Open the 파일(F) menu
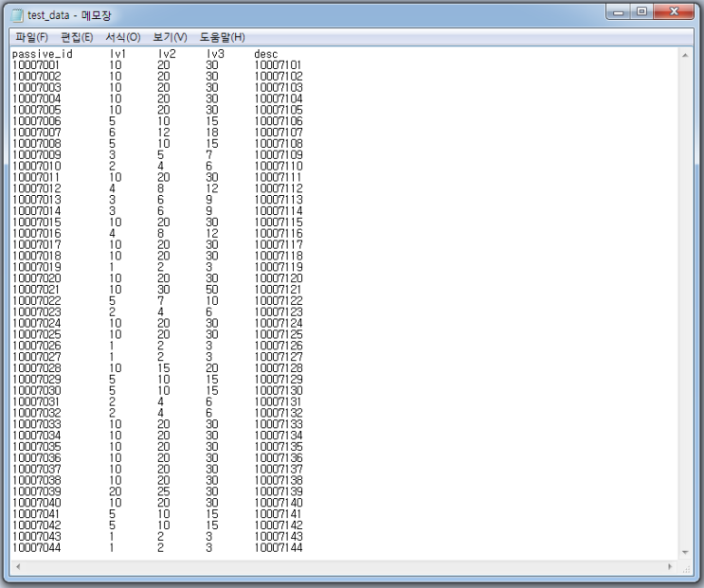 coord(31,37)
